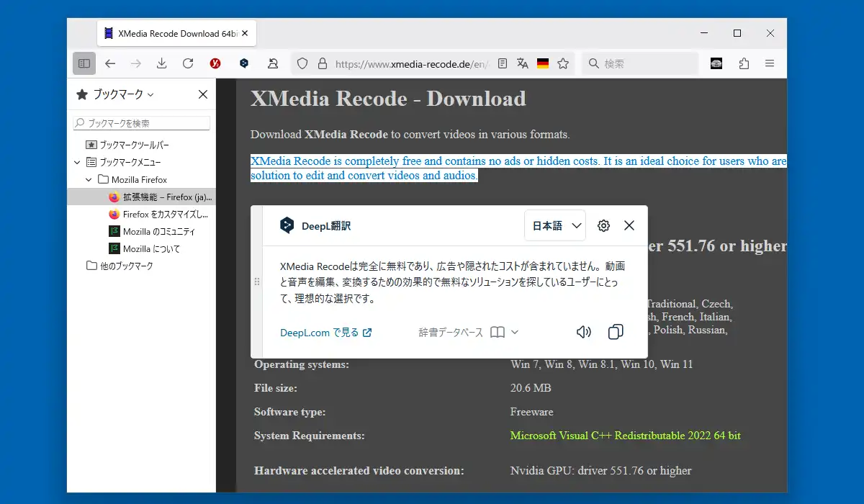Image resolution: width=864 pixels, height=504 pixels.
Task: Collapse the ブックマークメニュー tree node
Action: tap(78, 162)
